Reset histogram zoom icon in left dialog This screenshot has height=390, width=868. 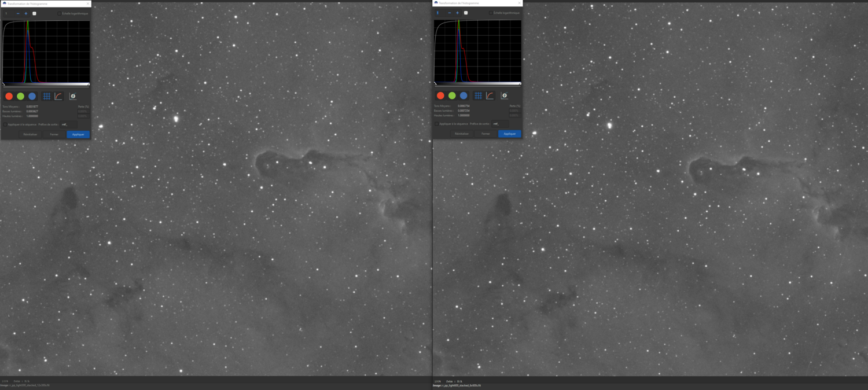coord(34,13)
